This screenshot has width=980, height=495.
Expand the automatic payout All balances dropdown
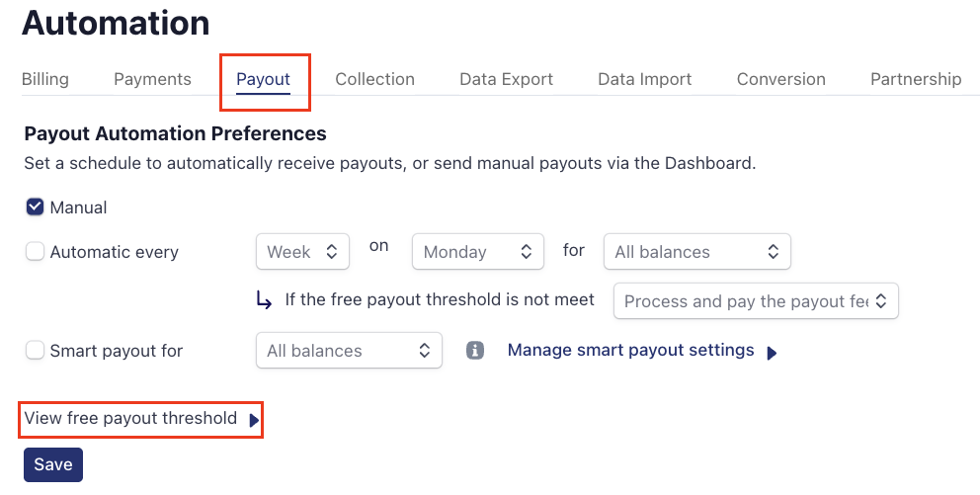click(x=696, y=252)
